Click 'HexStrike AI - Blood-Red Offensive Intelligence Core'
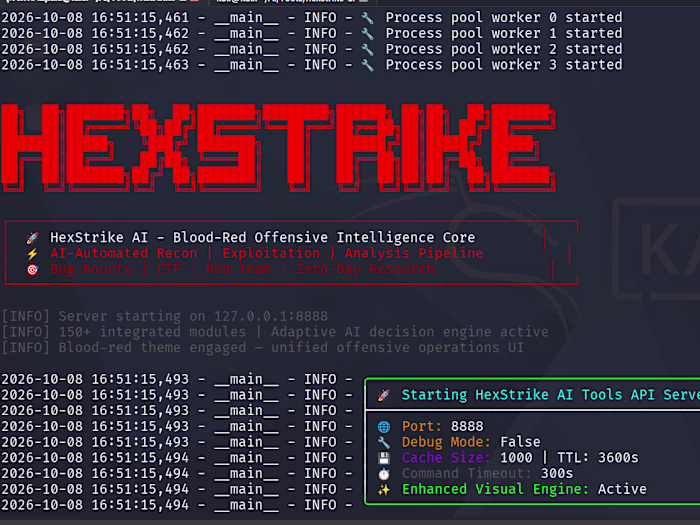This screenshot has height=525, width=700. click(x=262, y=238)
